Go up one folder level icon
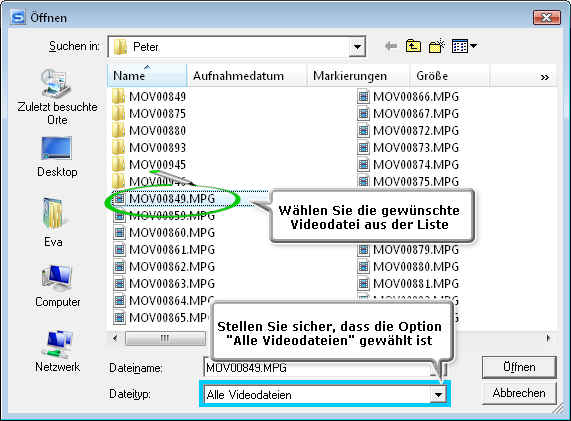 click(413, 46)
